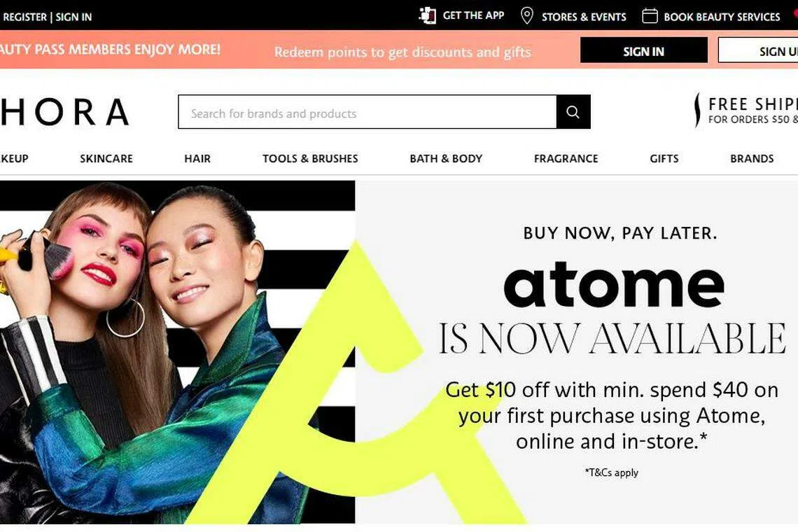Open Stores & Events link
The width and height of the screenshot is (798, 532).
click(584, 17)
